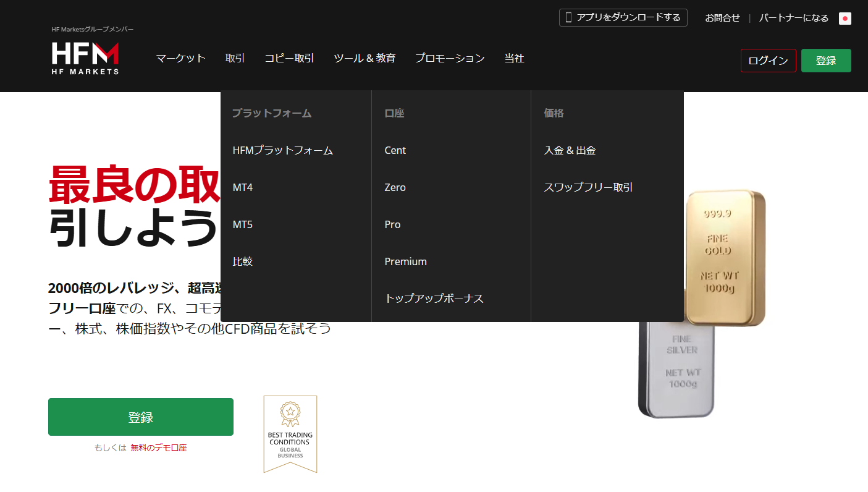This screenshot has height=492, width=868.
Task: Open the コピー取引 menu
Action: pyautogui.click(x=289, y=58)
